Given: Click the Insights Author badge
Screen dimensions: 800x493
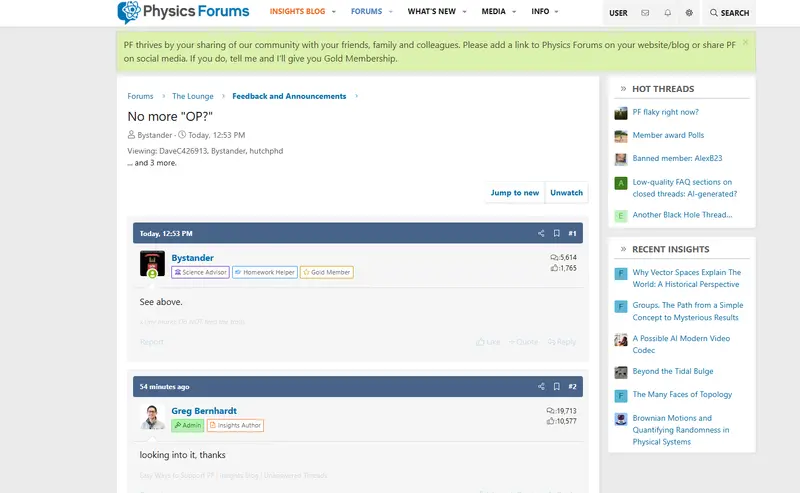Looking at the screenshot, I should pyautogui.click(x=235, y=425).
